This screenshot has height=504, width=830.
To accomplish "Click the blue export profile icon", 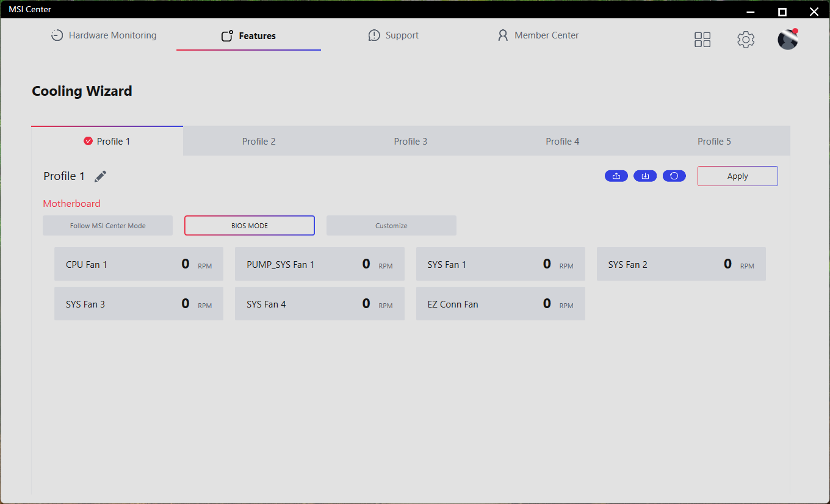I will pos(616,176).
